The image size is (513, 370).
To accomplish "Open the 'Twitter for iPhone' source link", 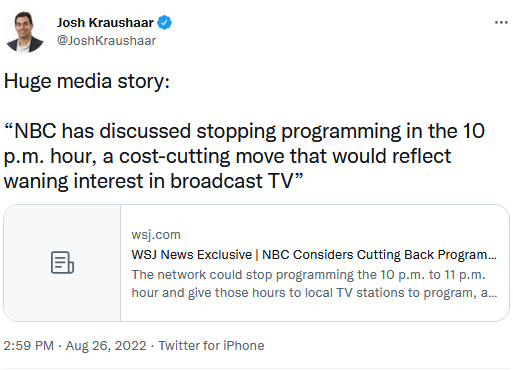I will coord(211,346).
